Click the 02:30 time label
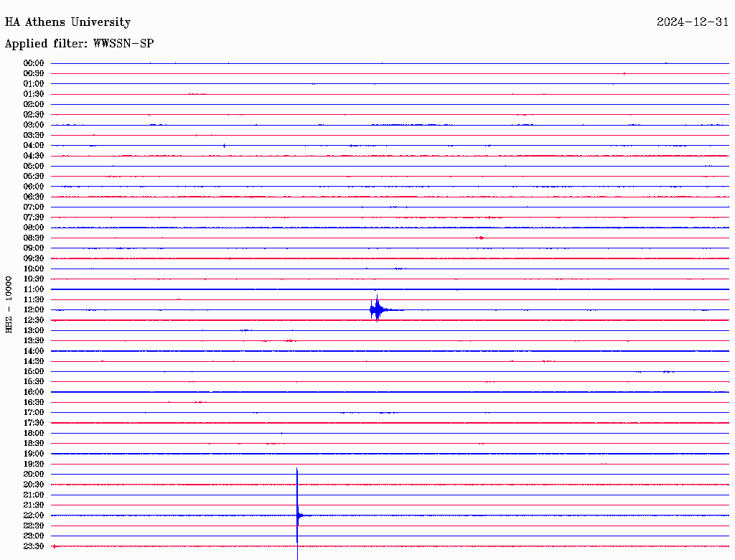This screenshot has height=560, width=735. pyautogui.click(x=34, y=115)
